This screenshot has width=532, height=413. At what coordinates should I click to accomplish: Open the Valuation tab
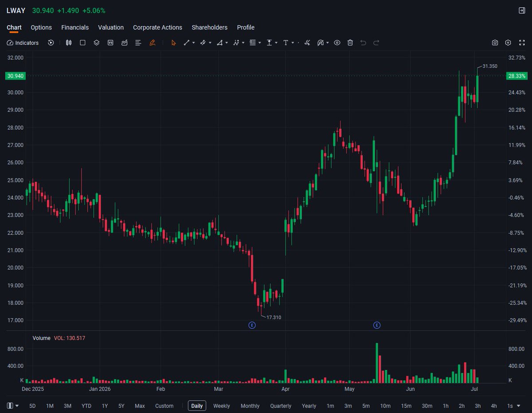pyautogui.click(x=111, y=27)
